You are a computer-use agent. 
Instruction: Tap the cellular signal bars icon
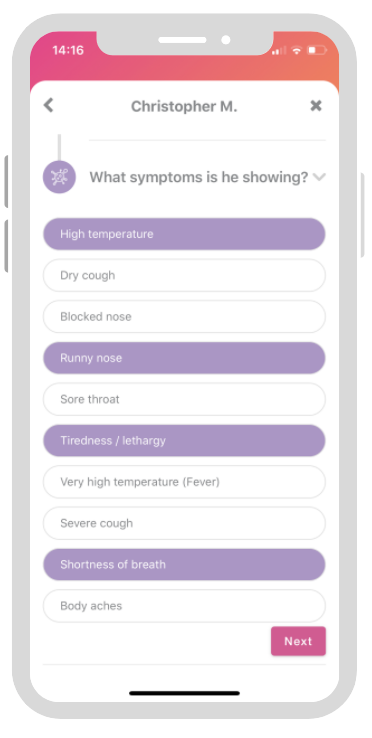[x=279, y=50]
